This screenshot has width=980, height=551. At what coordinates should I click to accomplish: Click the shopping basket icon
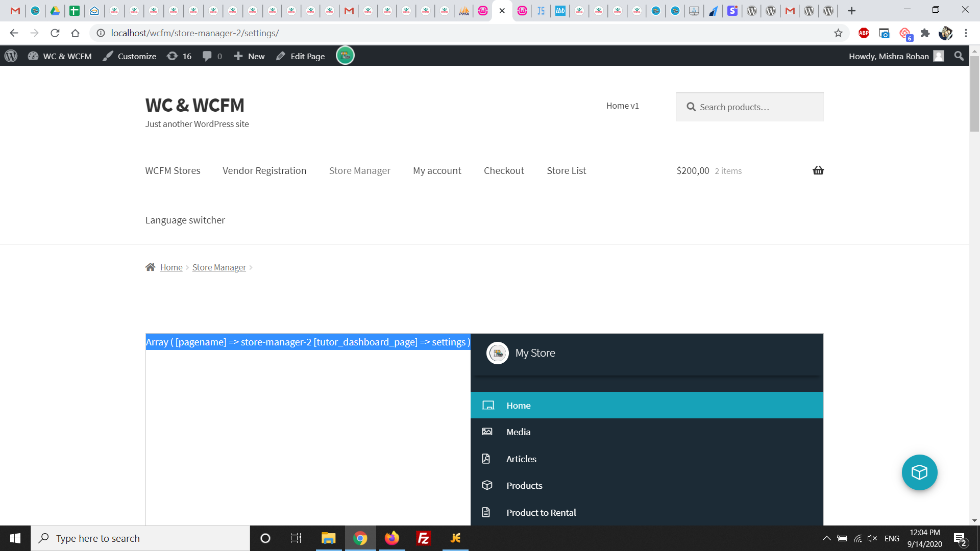click(818, 170)
